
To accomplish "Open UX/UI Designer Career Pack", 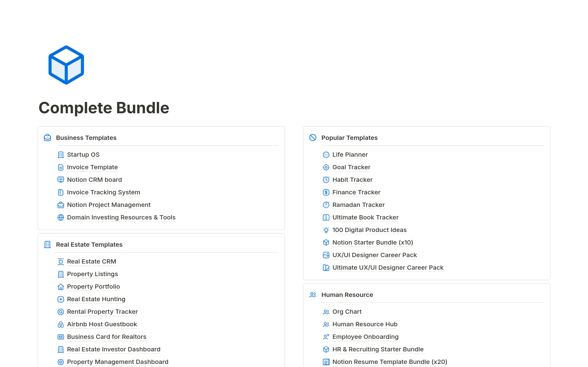I will [374, 255].
